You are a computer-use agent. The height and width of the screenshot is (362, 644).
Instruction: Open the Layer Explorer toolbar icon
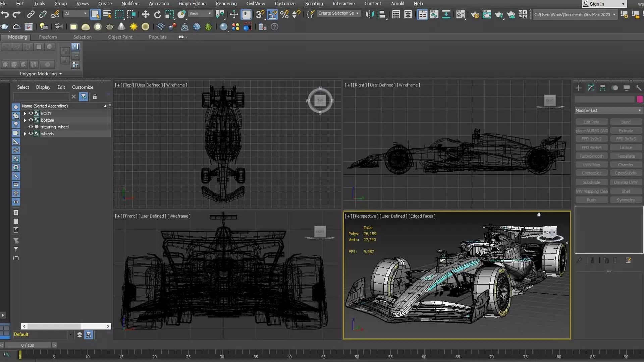pyautogui.click(x=408, y=14)
